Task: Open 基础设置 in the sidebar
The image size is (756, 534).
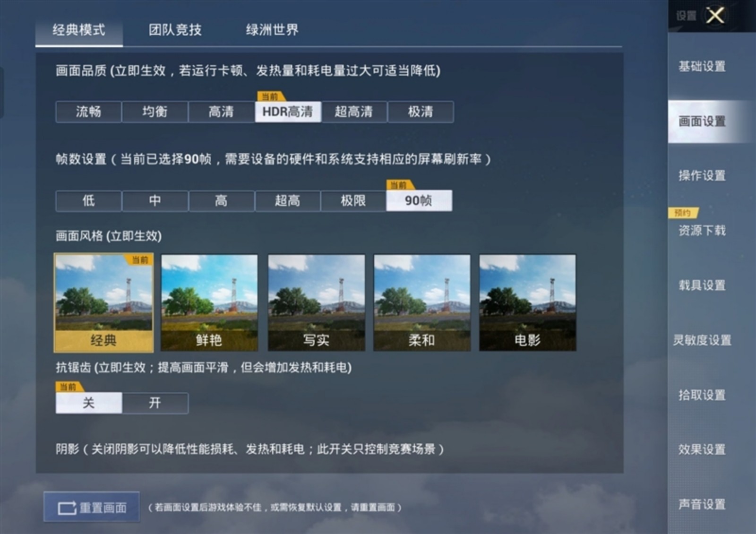Action: pos(702,67)
